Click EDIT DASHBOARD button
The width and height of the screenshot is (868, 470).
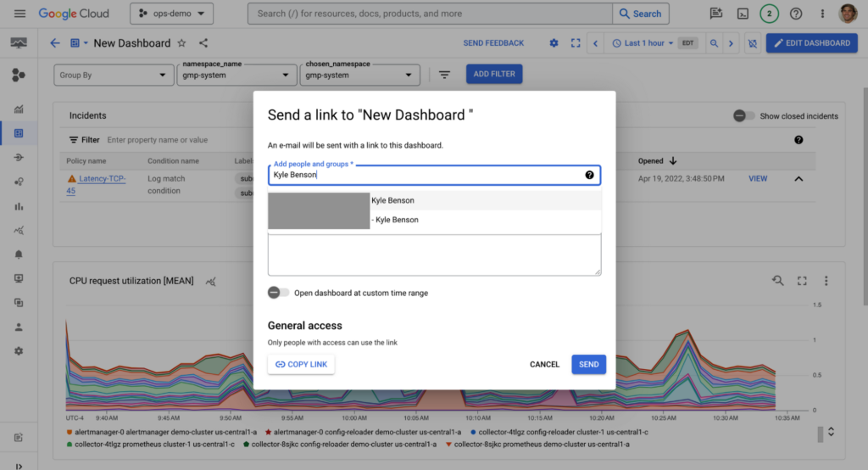[811, 42]
